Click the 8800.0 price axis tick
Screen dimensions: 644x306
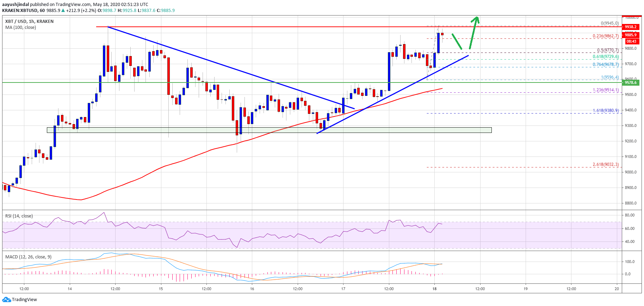pyautogui.click(x=631, y=203)
